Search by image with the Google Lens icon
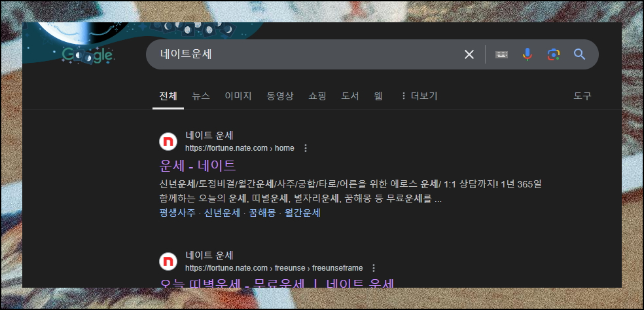Image resolution: width=644 pixels, height=310 pixels. [554, 54]
